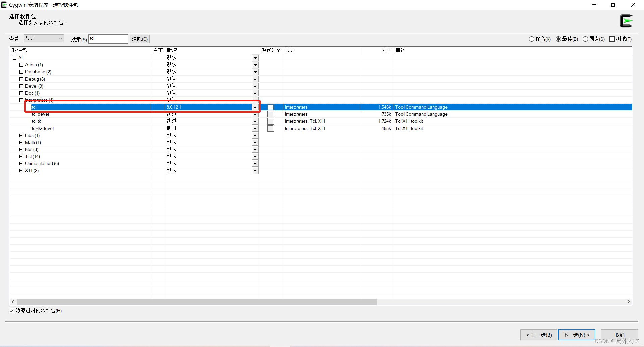Open the action dropdown for Audio row
The width and height of the screenshot is (644, 347).
point(255,65)
